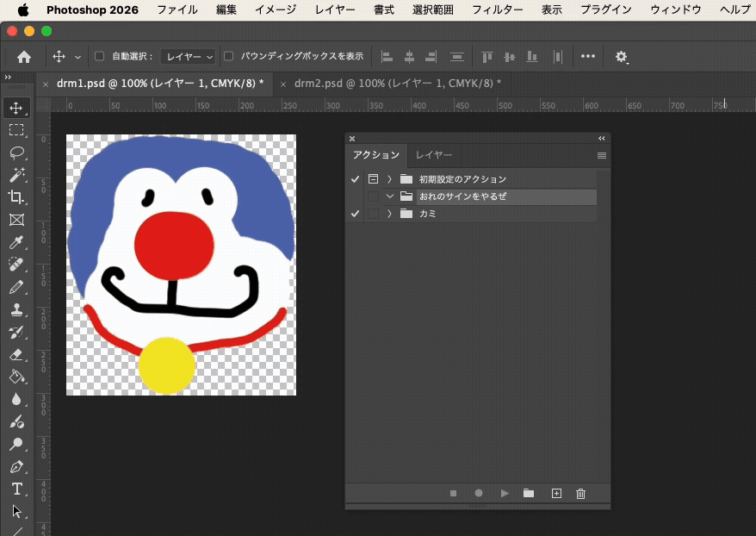Image resolution: width=756 pixels, height=536 pixels.
Task: Select the Pen tool
Action: (16, 466)
